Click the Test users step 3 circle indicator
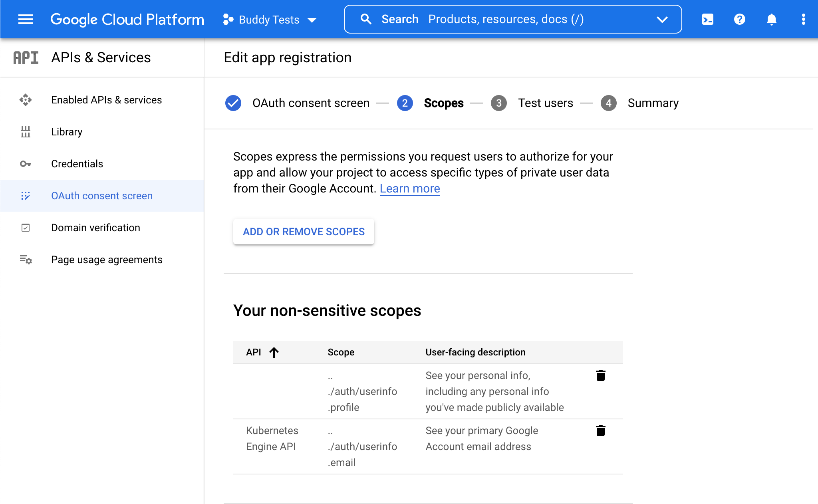The width and height of the screenshot is (818, 504). pyautogui.click(x=498, y=103)
